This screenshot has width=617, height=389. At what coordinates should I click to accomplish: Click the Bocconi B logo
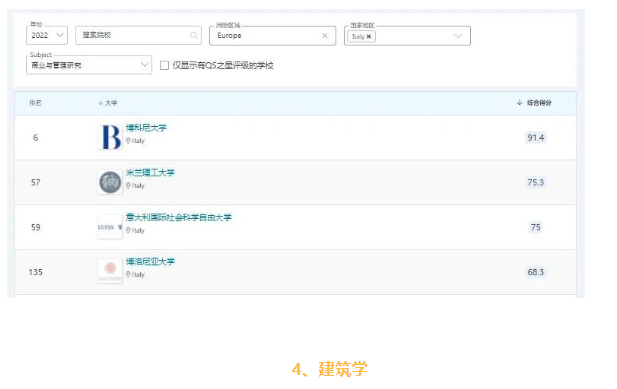(x=111, y=137)
